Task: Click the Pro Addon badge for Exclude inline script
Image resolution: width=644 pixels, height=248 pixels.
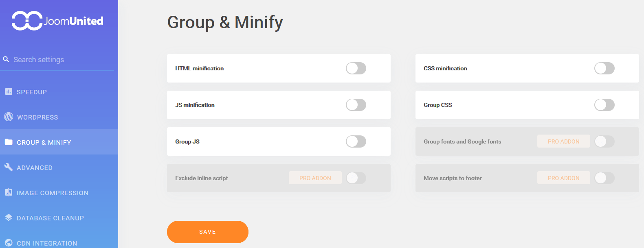Action: click(x=315, y=178)
